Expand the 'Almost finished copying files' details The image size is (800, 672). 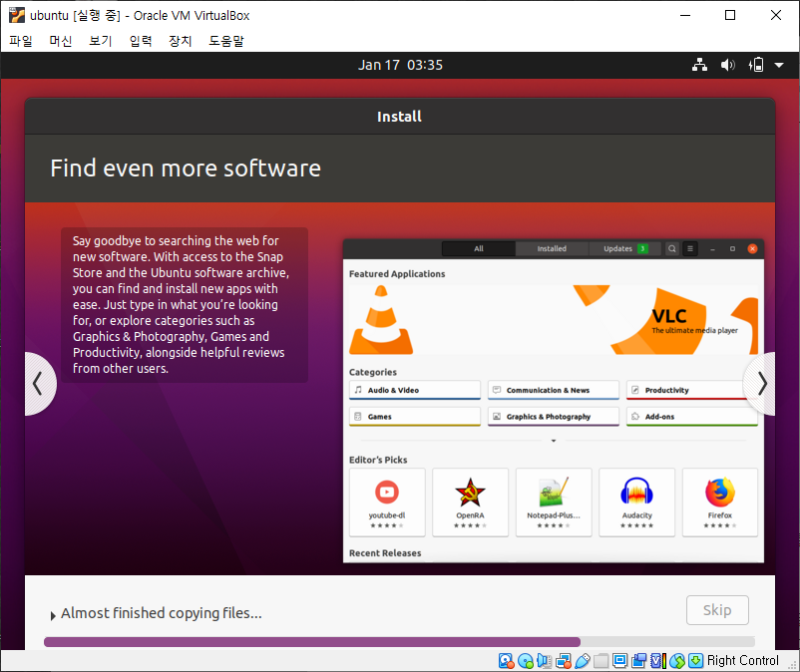(x=53, y=615)
